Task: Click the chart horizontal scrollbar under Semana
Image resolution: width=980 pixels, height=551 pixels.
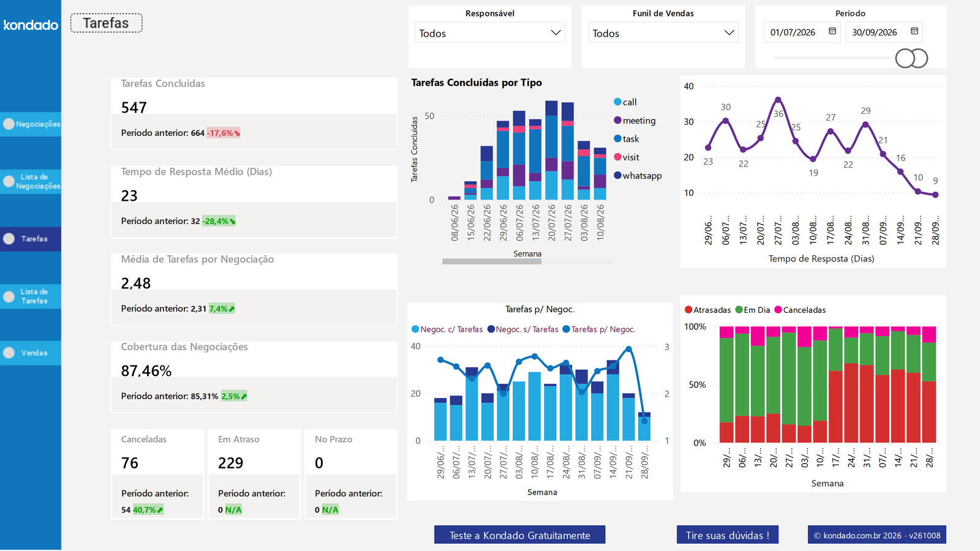Action: tap(492, 261)
